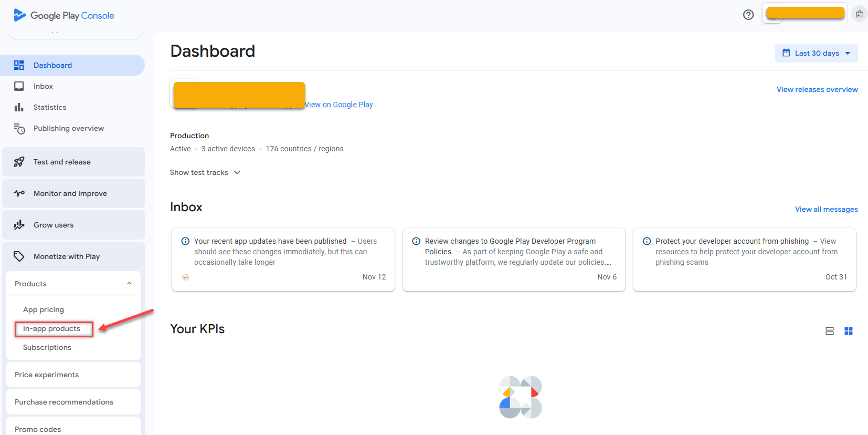Click View releases overview link

click(x=817, y=89)
